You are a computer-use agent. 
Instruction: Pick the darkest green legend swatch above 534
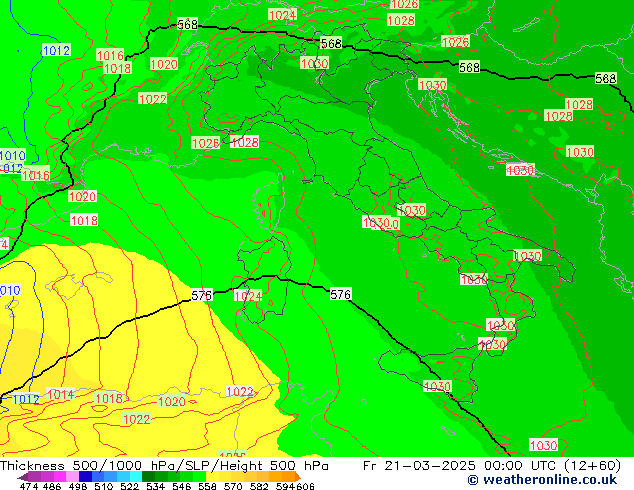coord(148,476)
